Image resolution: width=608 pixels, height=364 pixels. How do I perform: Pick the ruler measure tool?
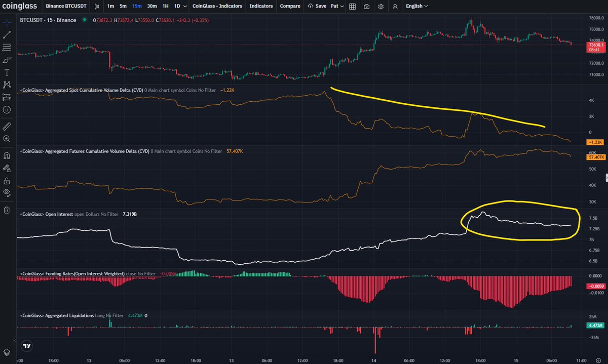[7, 126]
